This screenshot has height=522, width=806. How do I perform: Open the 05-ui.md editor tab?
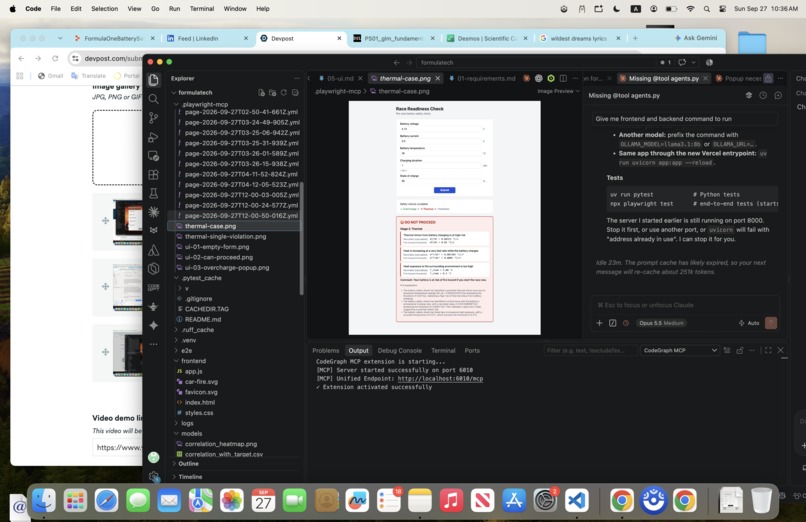click(340, 78)
